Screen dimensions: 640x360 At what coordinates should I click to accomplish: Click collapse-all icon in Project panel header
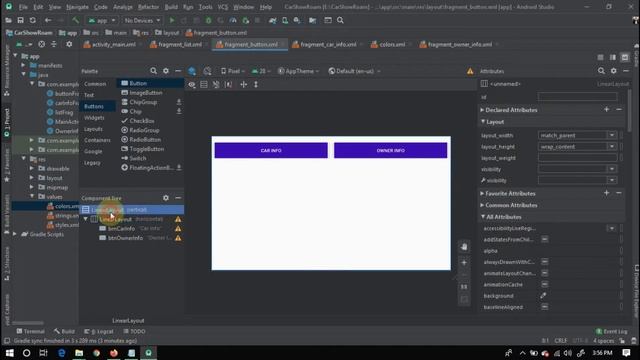54,44
